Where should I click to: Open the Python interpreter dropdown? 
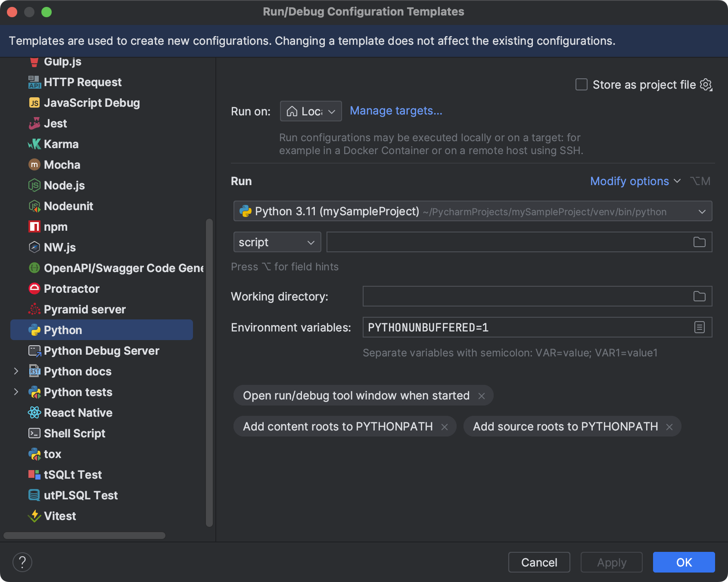473,211
